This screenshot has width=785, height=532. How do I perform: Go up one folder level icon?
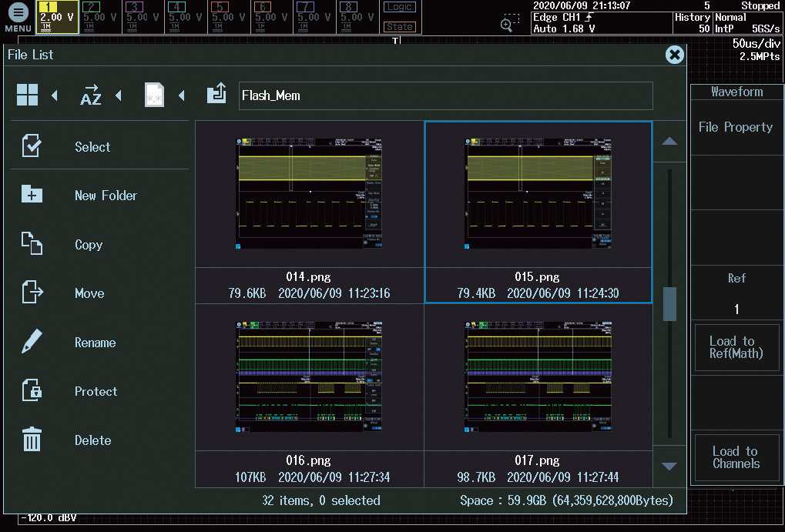216,94
